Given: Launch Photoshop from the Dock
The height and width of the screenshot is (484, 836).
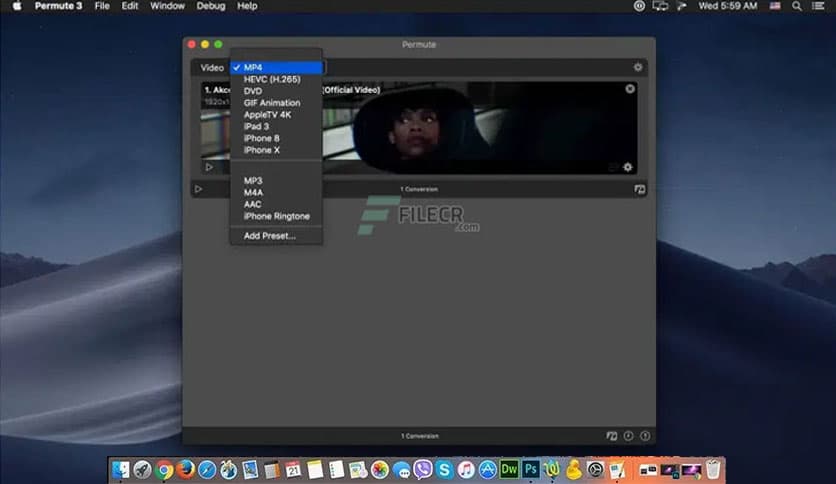Looking at the screenshot, I should [x=531, y=470].
